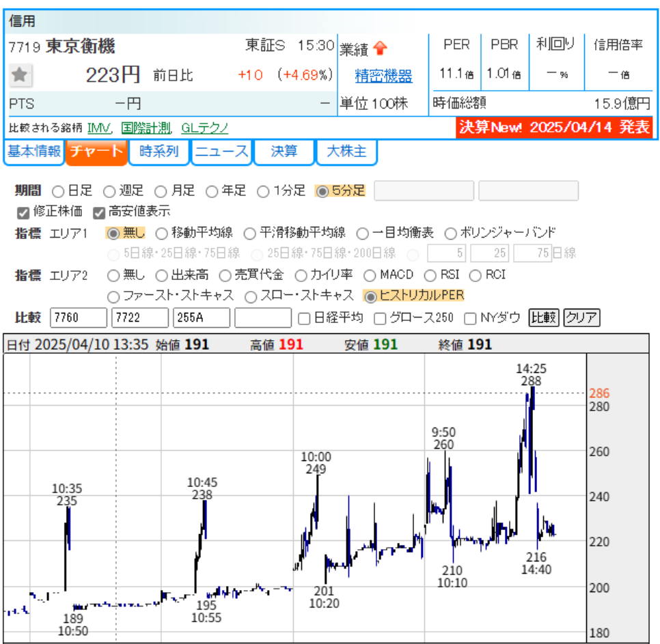Click the 比較 button
Screen dimensions: 660x644
(543, 318)
